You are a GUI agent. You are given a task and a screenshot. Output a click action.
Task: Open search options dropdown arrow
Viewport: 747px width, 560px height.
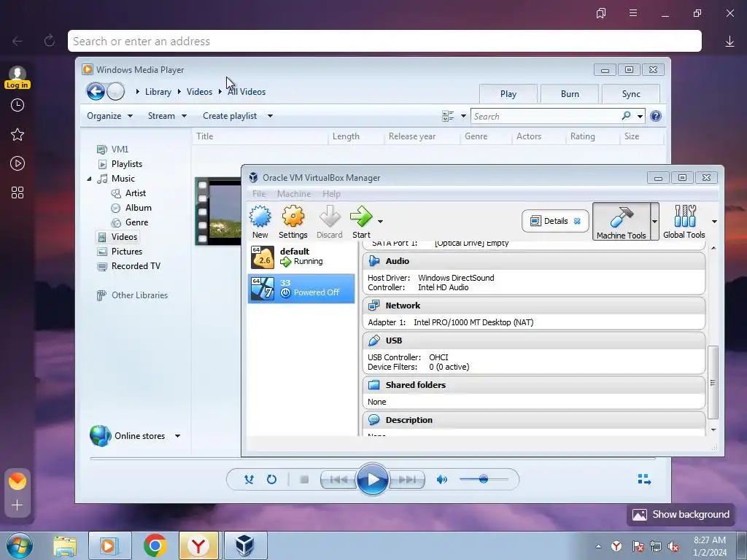coord(640,116)
